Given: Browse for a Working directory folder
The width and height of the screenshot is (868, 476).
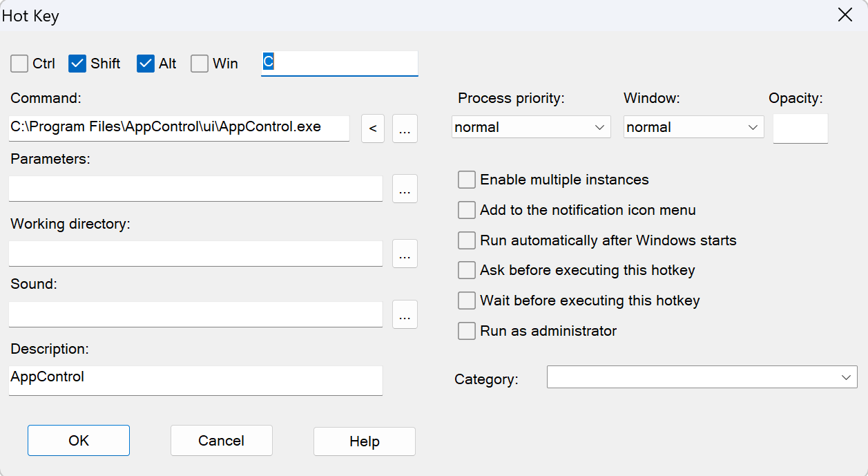Looking at the screenshot, I should (x=405, y=254).
